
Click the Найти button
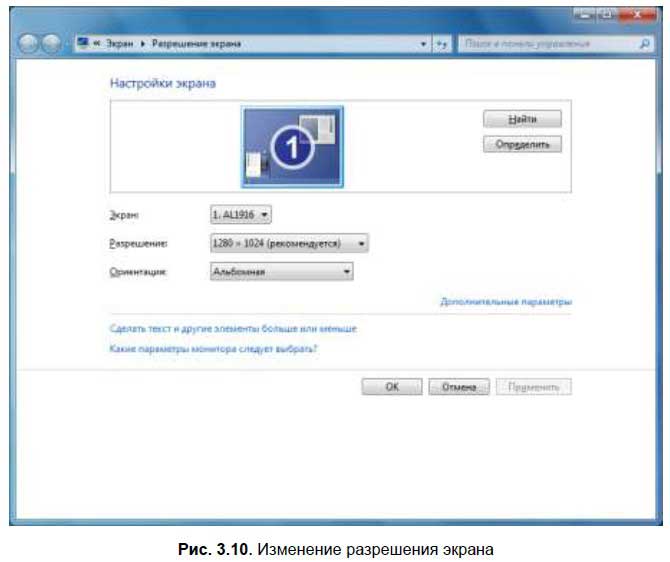click(522, 119)
